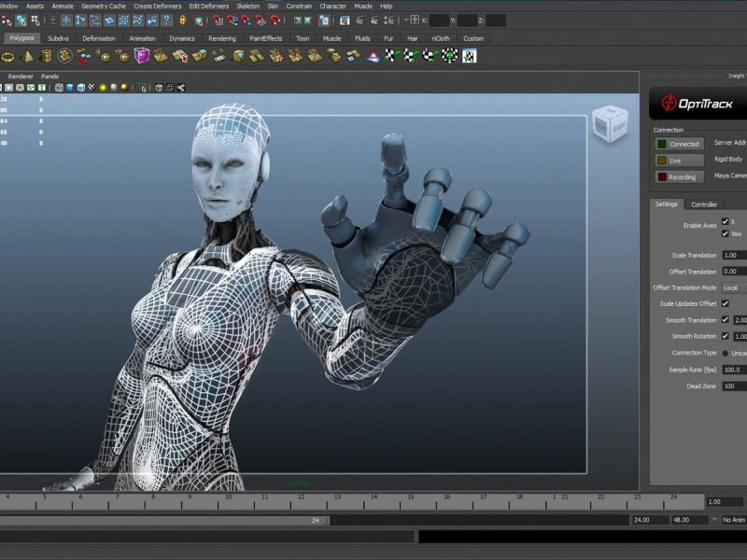The width and height of the screenshot is (747, 560).
Task: Click the blue cone sculpt shelf icon
Action: click(373, 56)
